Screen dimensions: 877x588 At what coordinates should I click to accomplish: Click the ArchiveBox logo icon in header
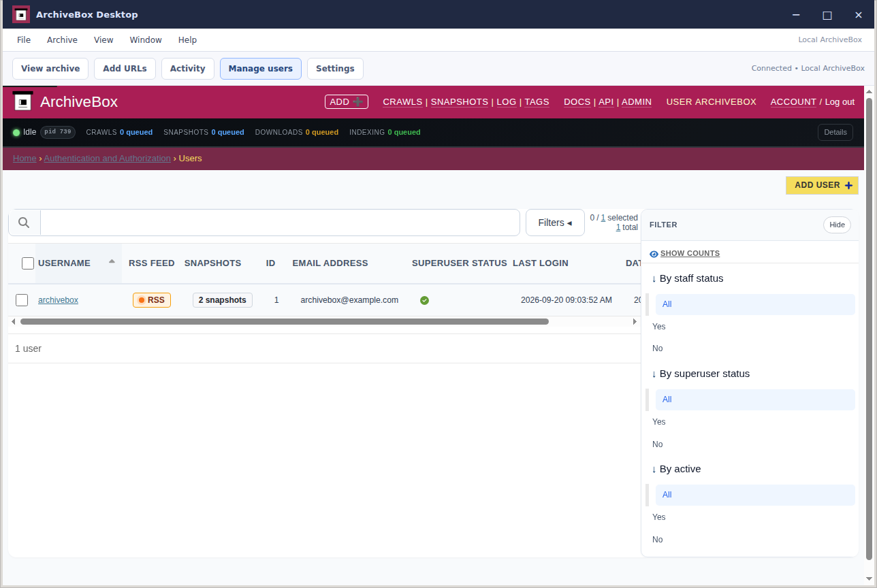pyautogui.click(x=23, y=102)
